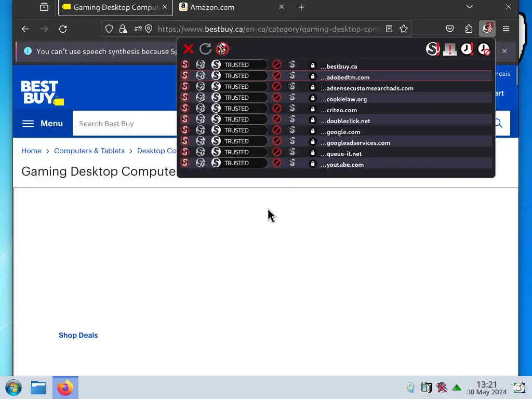The image size is (532, 399).
Task: Click the NoScript reload page icon
Action: 205,49
